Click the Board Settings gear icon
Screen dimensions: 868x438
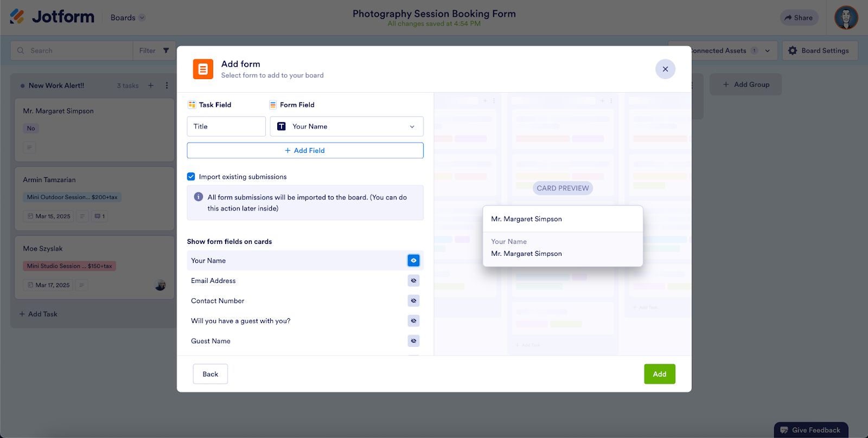pos(793,50)
